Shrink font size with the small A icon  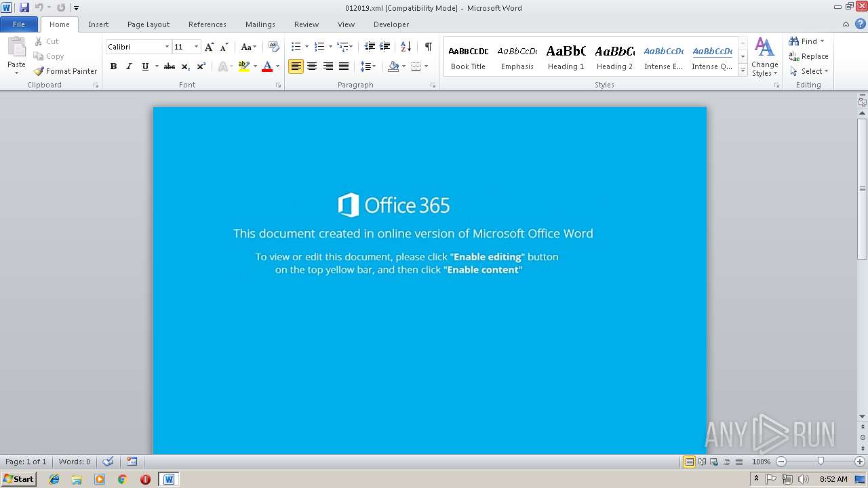pos(224,47)
